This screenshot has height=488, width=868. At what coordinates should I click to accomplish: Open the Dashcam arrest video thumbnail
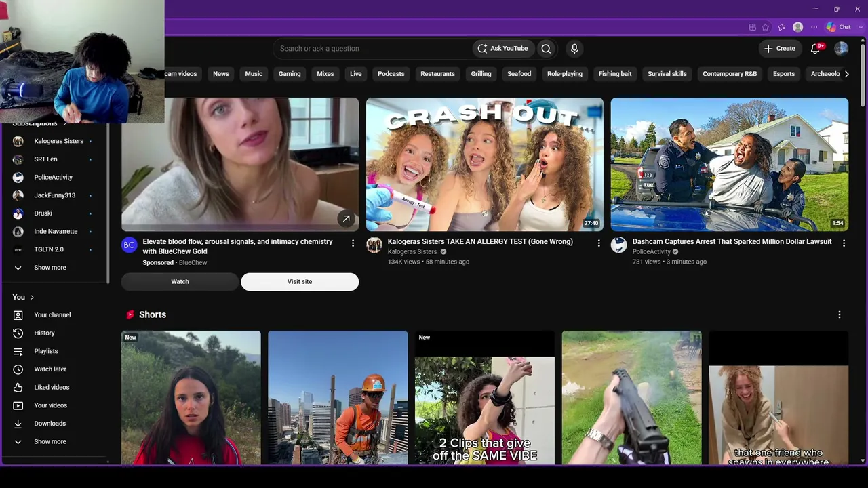[730, 165]
